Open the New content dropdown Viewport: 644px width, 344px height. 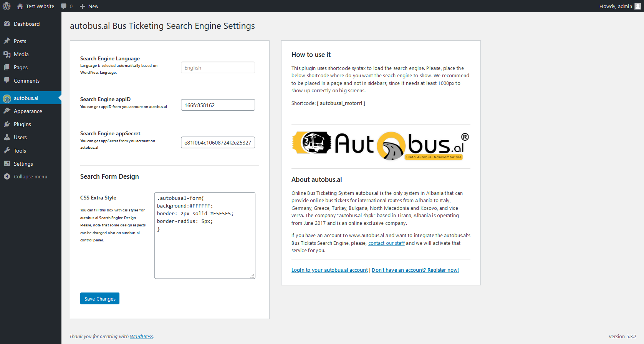(89, 6)
